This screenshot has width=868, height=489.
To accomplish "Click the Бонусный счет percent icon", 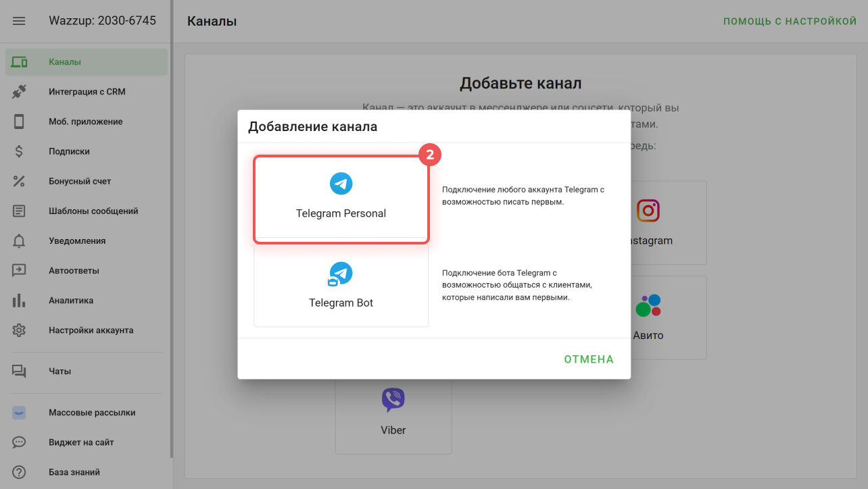I will click(x=19, y=181).
